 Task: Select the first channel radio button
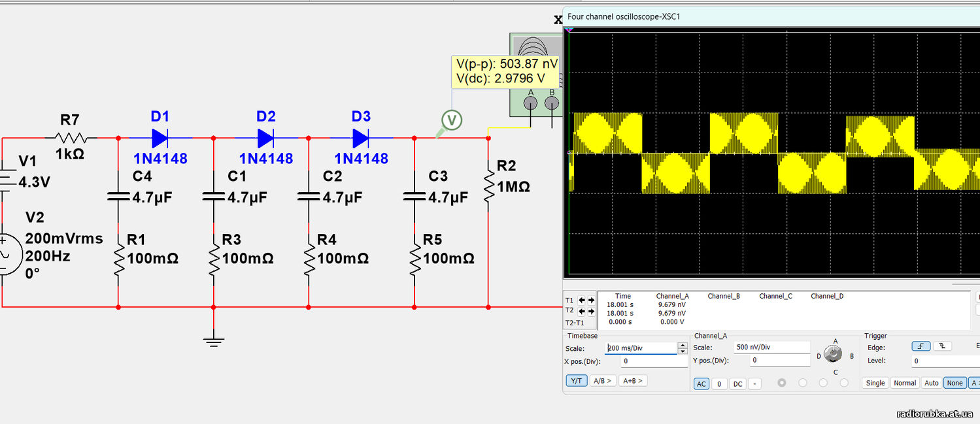coord(782,383)
